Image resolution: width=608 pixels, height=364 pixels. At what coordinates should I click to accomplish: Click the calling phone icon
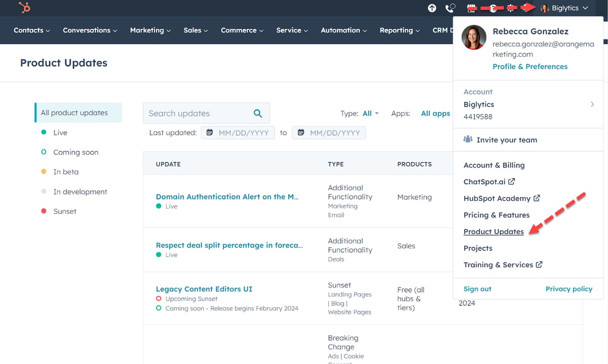coord(450,8)
